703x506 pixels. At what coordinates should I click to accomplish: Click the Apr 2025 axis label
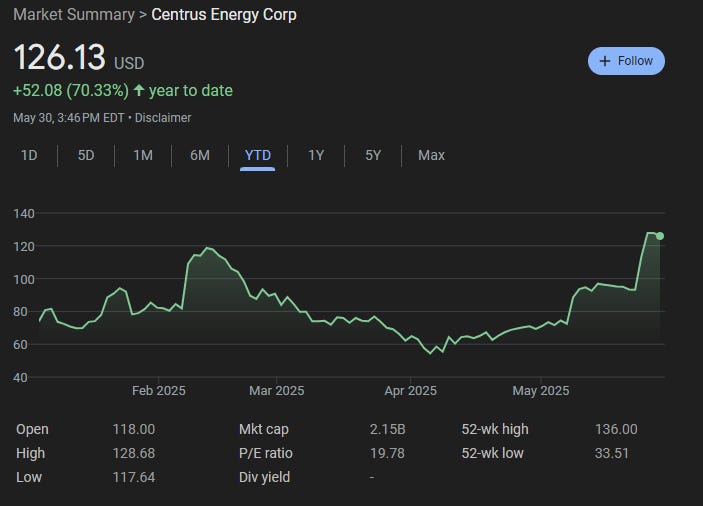tap(410, 391)
